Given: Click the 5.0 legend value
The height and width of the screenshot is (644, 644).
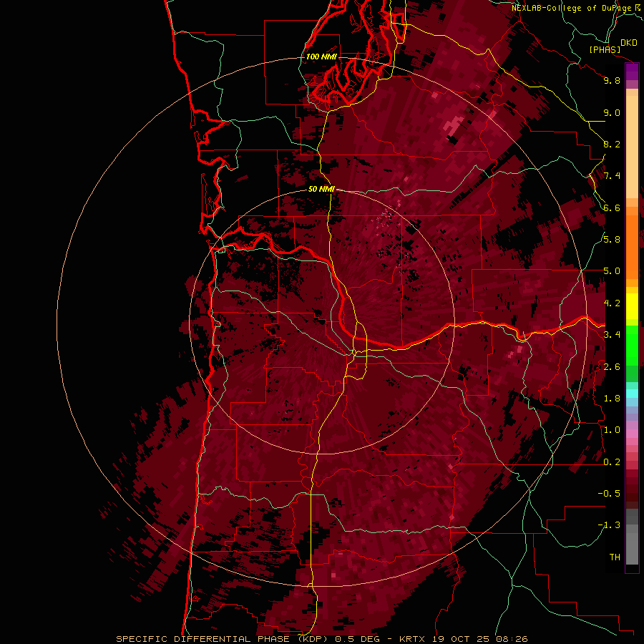Looking at the screenshot, I should click(x=612, y=271).
